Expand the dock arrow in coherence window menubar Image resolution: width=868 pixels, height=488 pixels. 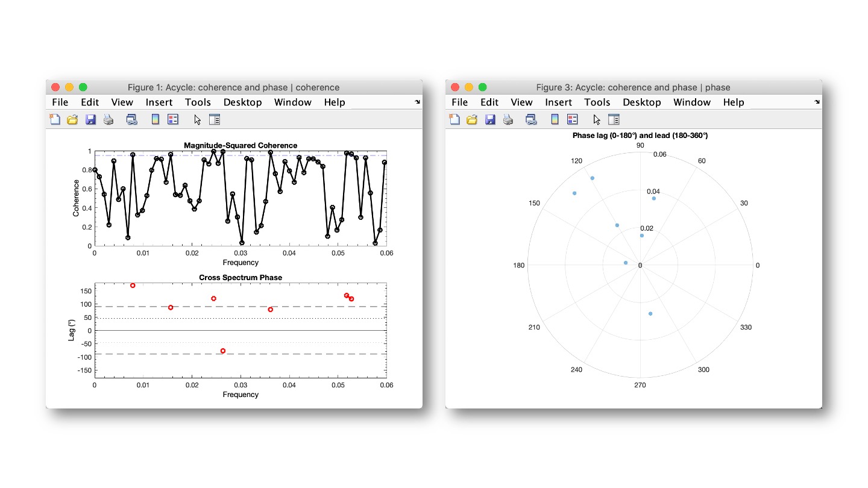coord(418,102)
